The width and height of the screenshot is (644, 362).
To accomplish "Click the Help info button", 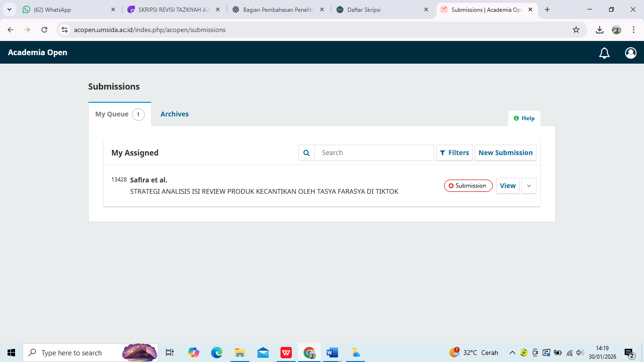I will coord(524,118).
